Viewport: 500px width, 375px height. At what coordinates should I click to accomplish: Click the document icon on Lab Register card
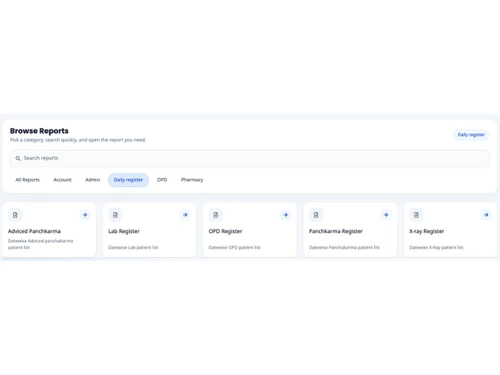pyautogui.click(x=115, y=215)
